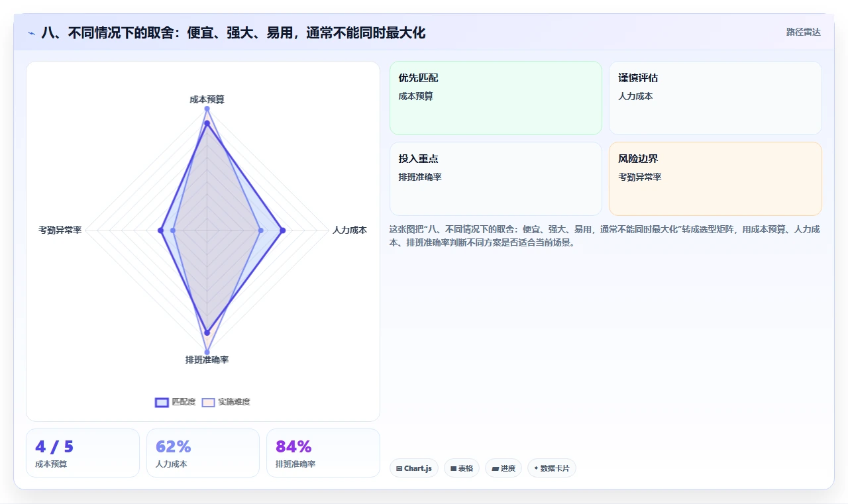Click the Chart.js tag icon
The width and height of the screenshot is (848, 504).
click(x=399, y=468)
